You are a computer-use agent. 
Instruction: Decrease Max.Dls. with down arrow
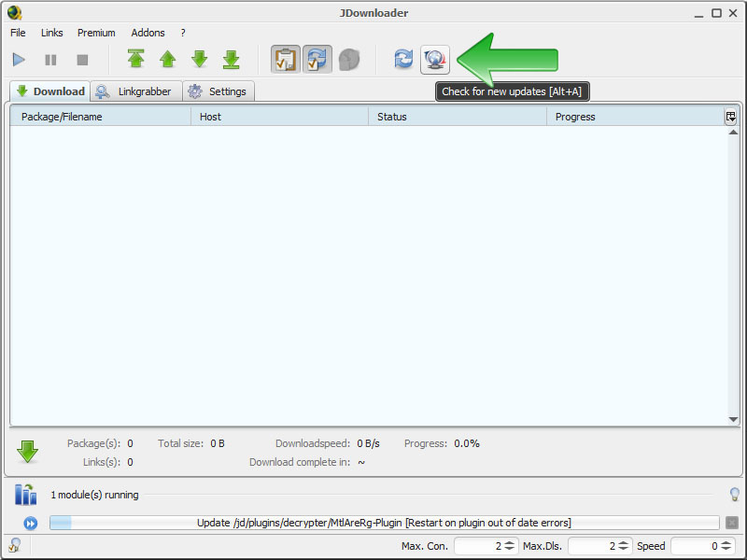click(623, 549)
